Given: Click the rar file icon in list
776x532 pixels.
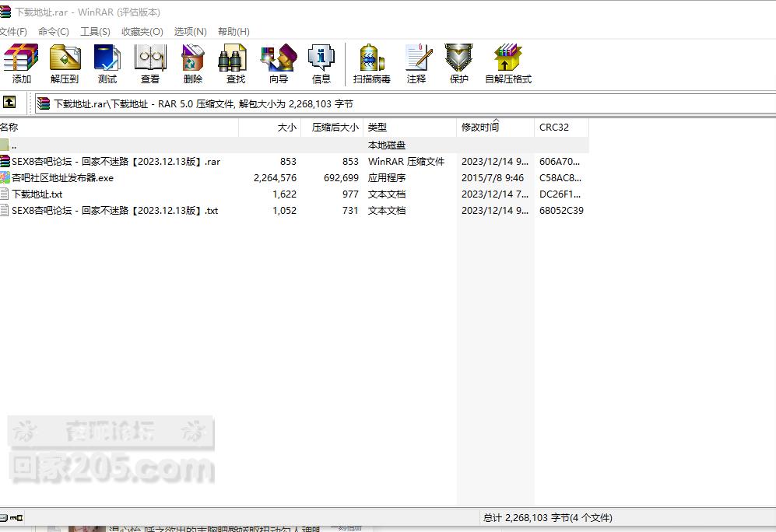Looking at the screenshot, I should (x=5, y=161).
